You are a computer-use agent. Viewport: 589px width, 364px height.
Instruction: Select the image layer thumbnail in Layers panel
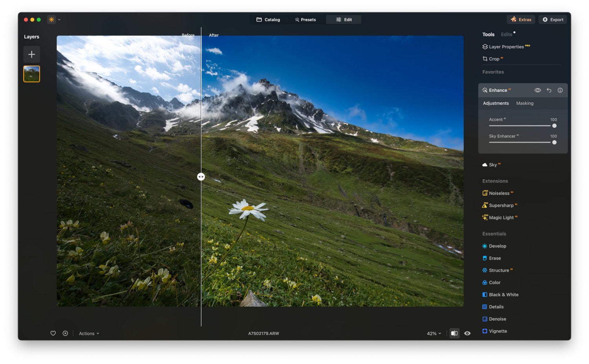tap(31, 74)
